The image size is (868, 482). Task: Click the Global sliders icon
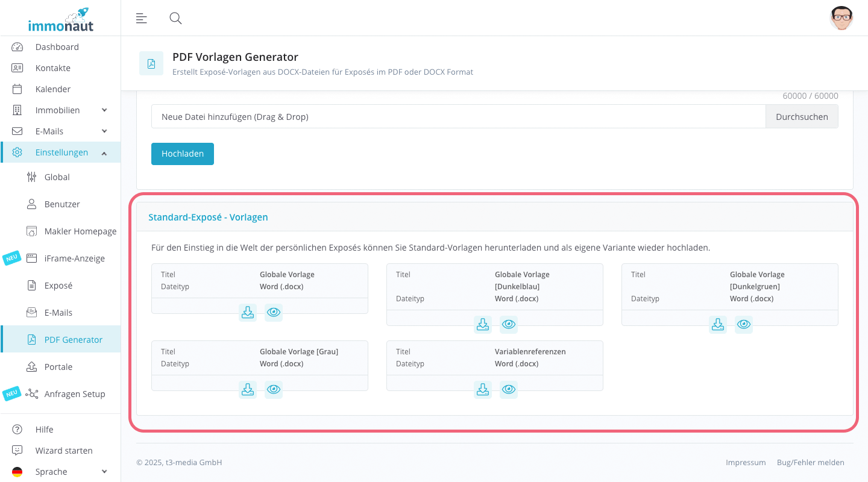(x=32, y=177)
